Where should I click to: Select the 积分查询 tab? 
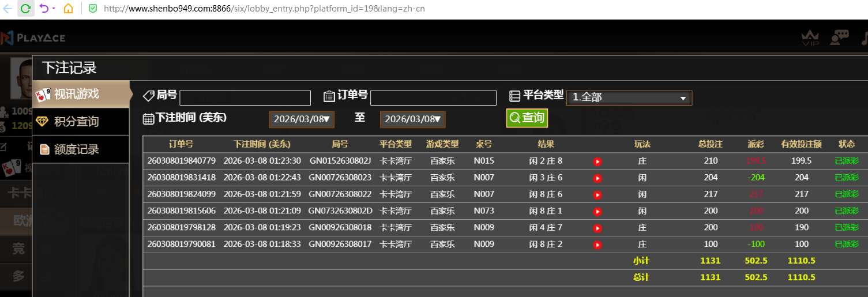(x=81, y=122)
